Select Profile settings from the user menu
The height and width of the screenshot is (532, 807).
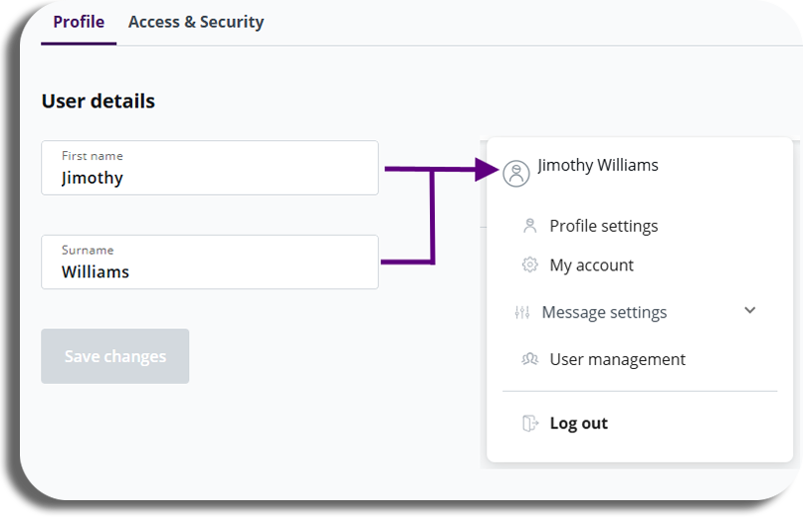click(603, 226)
